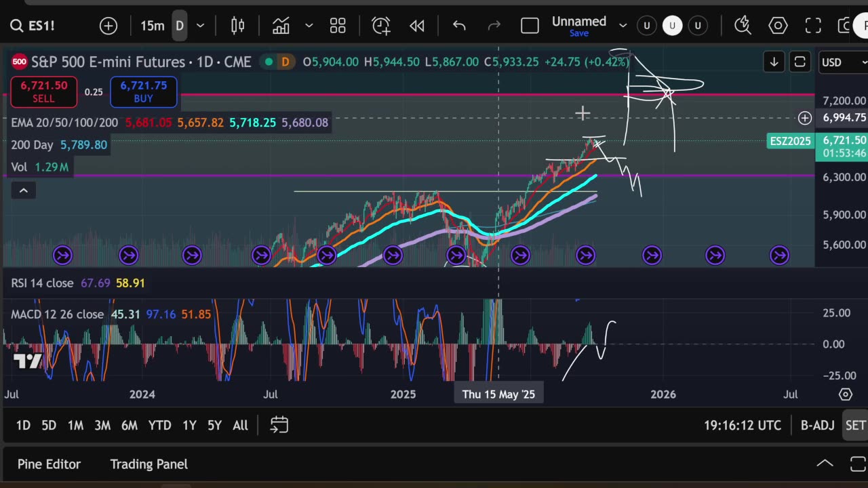Toggle SET settlement price option
Image resolution: width=868 pixels, height=488 pixels.
coord(855,425)
